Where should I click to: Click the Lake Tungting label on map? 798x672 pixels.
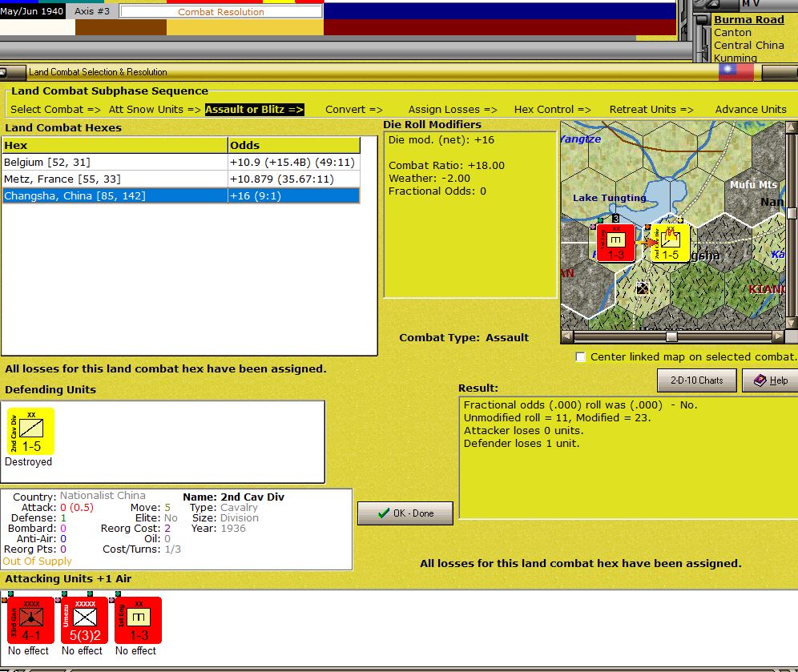[x=609, y=198]
